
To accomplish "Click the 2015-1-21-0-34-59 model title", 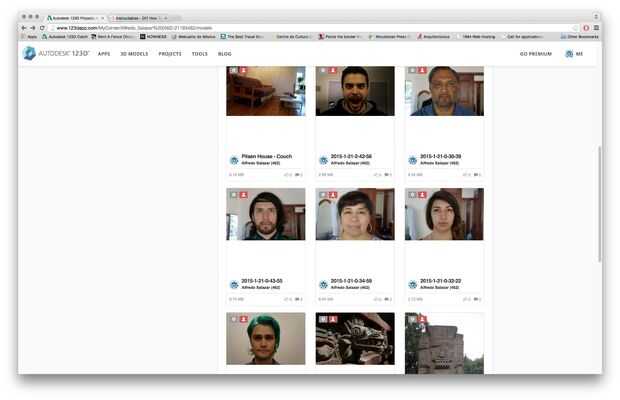I will pyautogui.click(x=351, y=281).
